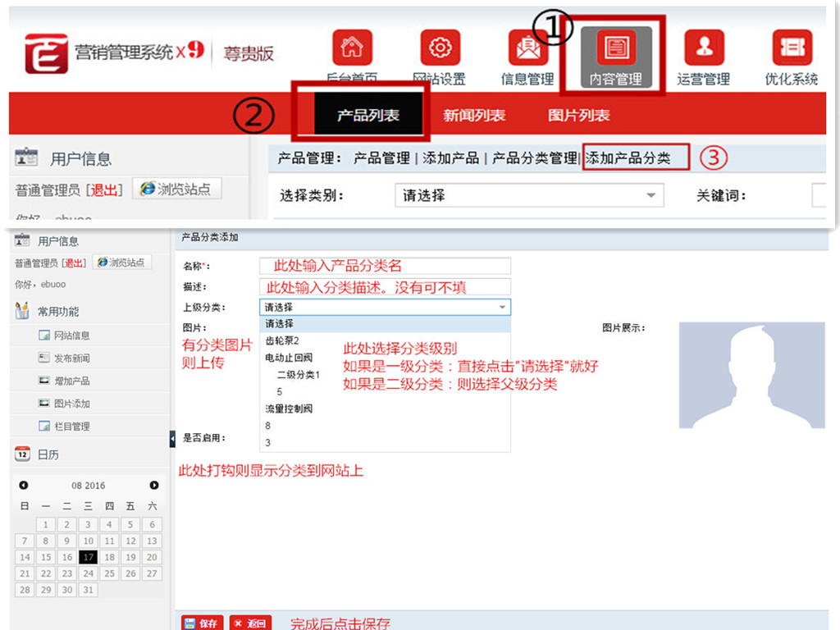Select date 17 in the calendar
This screenshot has height=630, width=840.
(88, 557)
